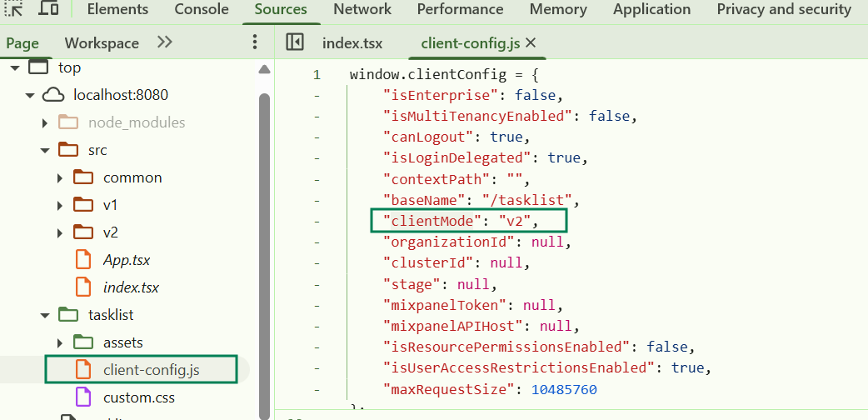Open index.tsx under the src folder

tap(130, 287)
